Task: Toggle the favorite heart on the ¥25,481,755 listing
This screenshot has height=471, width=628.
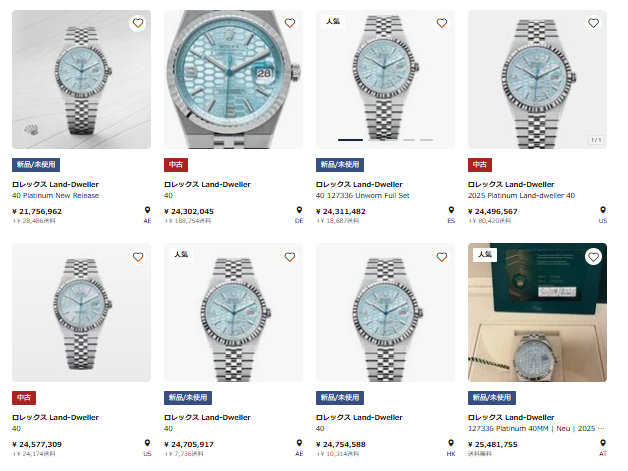Action: point(593,256)
